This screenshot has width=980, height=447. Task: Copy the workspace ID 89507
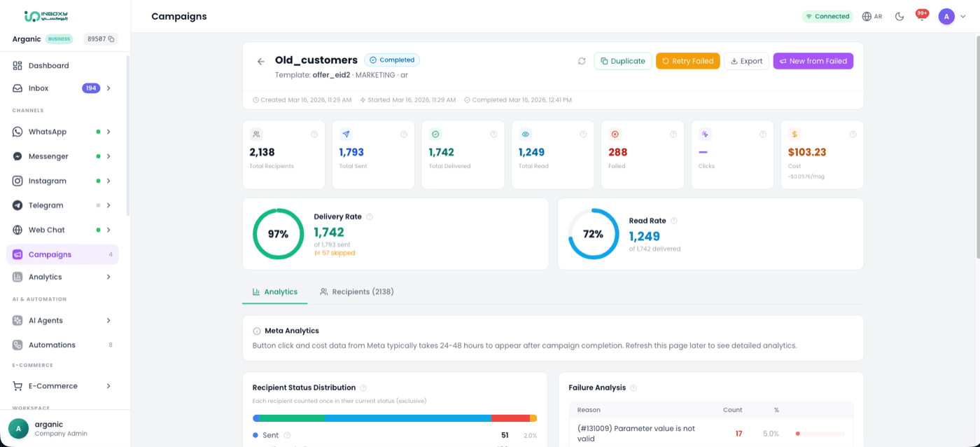pyautogui.click(x=111, y=39)
